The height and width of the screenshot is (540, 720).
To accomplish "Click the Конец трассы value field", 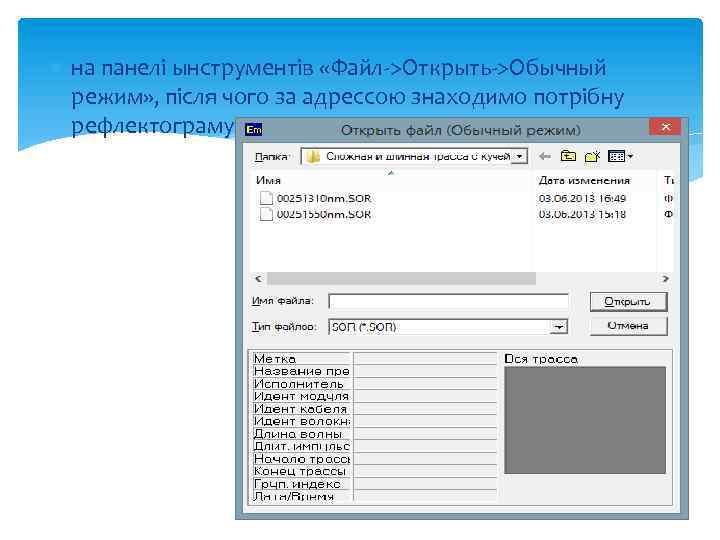I will (x=425, y=471).
